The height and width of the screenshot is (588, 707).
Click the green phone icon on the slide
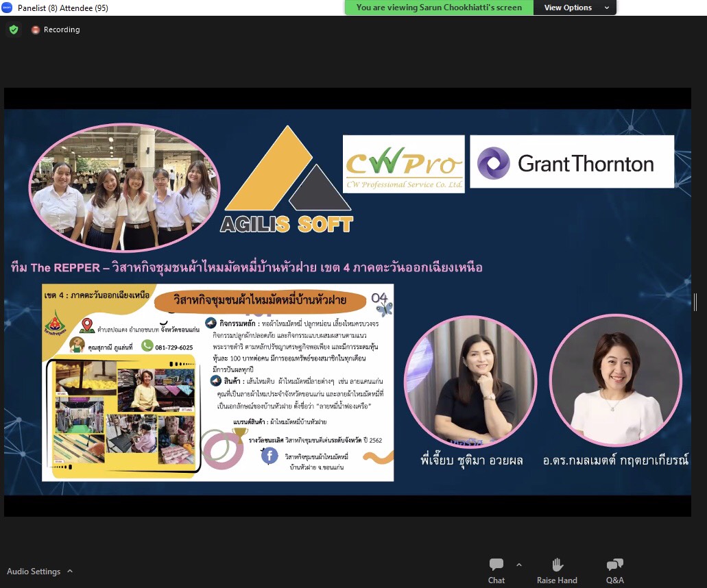click(x=147, y=345)
